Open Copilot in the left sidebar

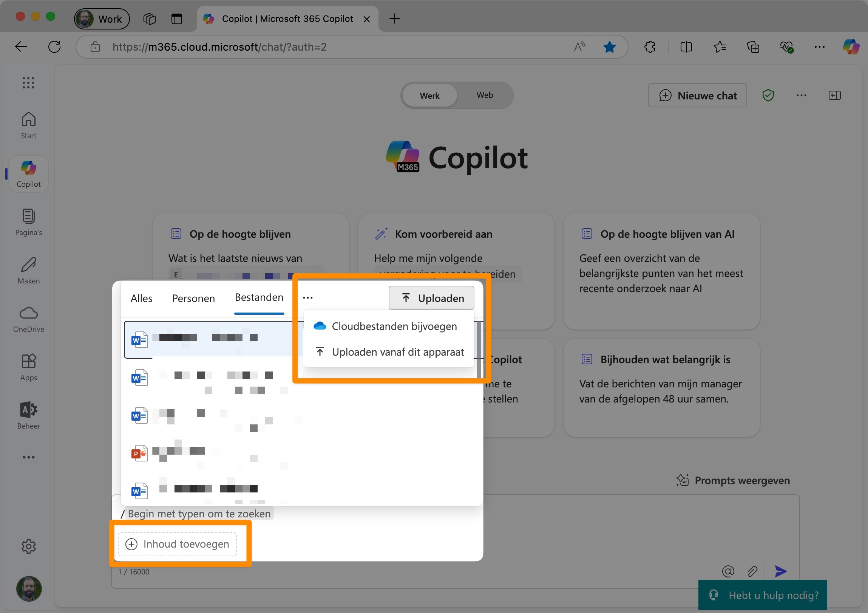point(28,174)
